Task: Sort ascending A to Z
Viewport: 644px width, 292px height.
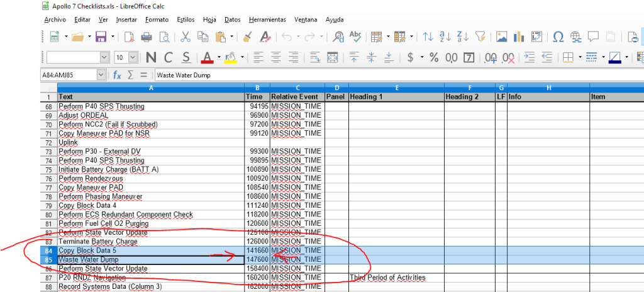Action: coord(445,37)
